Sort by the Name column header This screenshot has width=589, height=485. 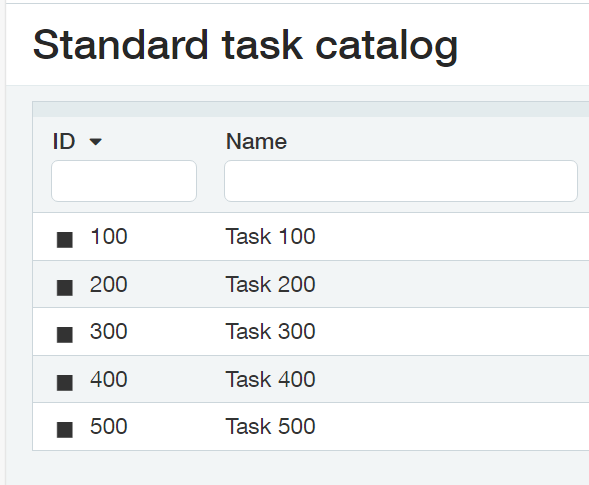(x=256, y=142)
